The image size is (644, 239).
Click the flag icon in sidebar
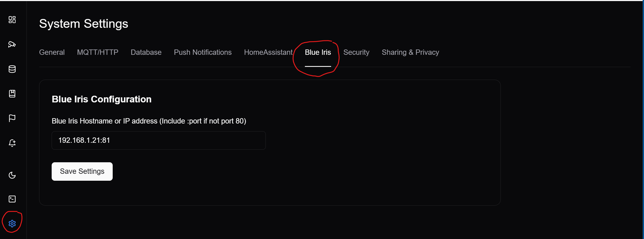point(12,118)
